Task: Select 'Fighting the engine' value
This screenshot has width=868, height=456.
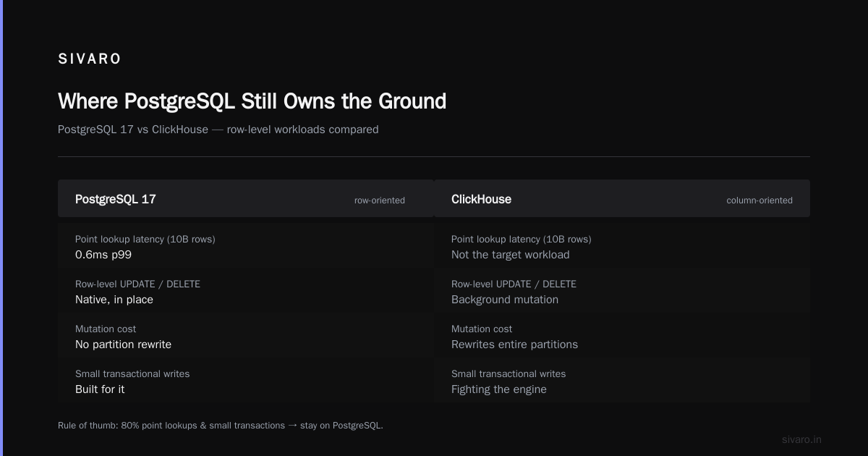Action: click(x=499, y=389)
